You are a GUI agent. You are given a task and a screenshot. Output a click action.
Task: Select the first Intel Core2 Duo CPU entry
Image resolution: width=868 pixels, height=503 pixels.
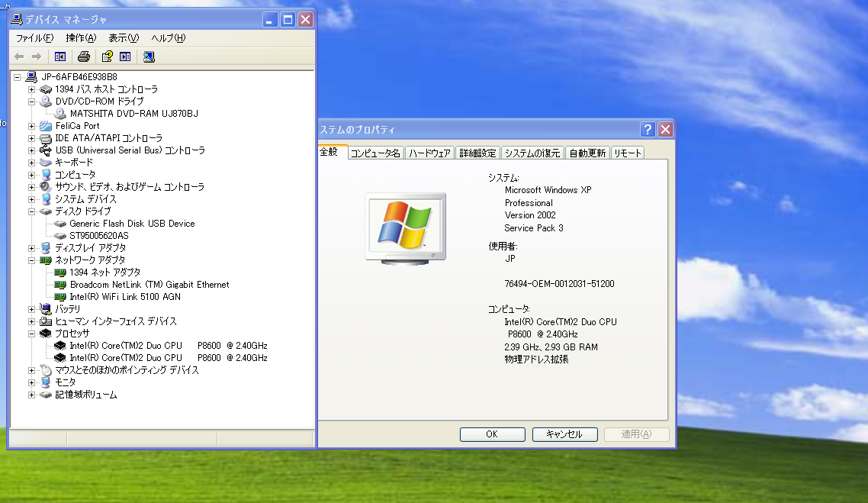coord(169,346)
